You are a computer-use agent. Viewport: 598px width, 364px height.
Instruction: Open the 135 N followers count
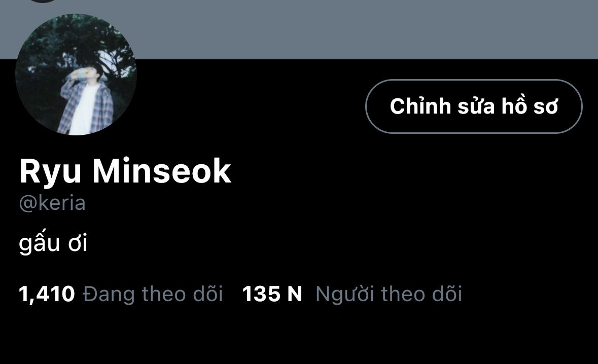272,294
